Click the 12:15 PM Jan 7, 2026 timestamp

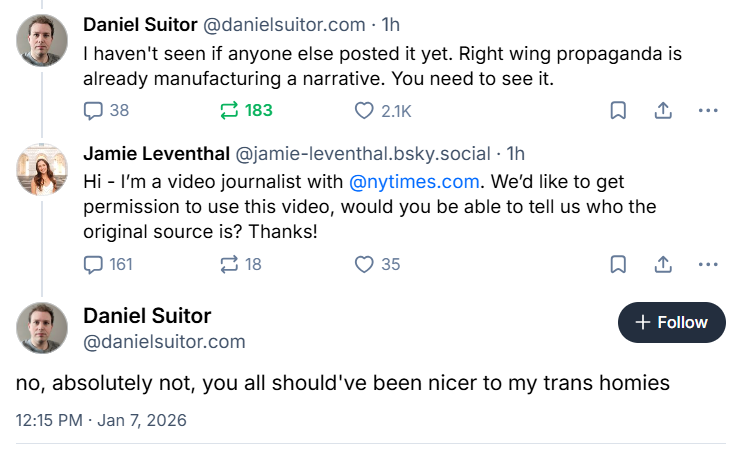tap(101, 420)
